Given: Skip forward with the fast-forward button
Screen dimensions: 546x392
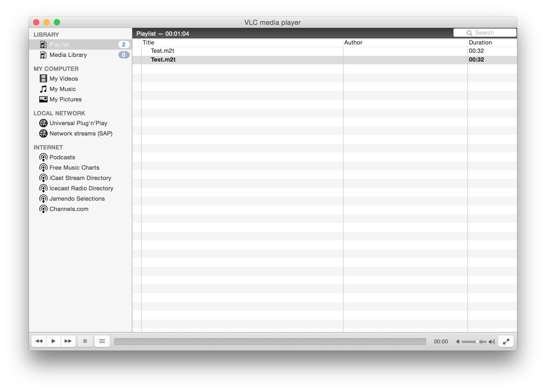Looking at the screenshot, I should coord(68,341).
